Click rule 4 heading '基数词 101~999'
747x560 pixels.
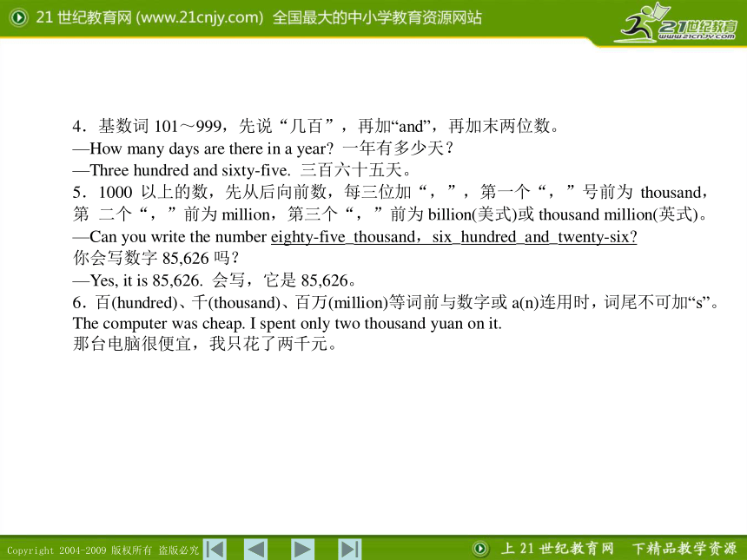pyautogui.click(x=160, y=126)
